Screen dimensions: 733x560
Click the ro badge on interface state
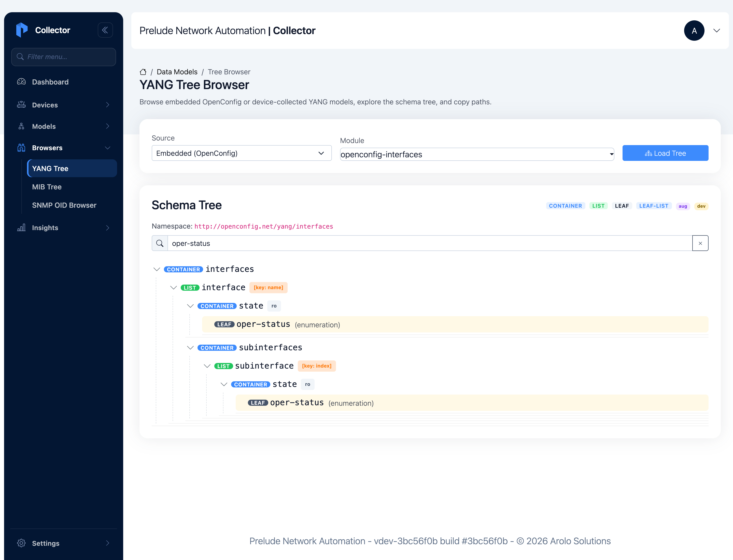point(274,306)
